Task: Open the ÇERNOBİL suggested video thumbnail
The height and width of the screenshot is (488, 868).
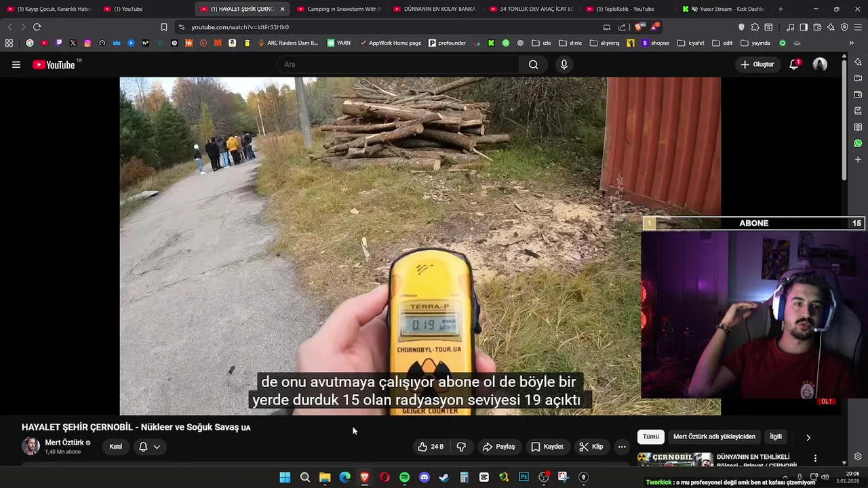Action: [x=675, y=459]
